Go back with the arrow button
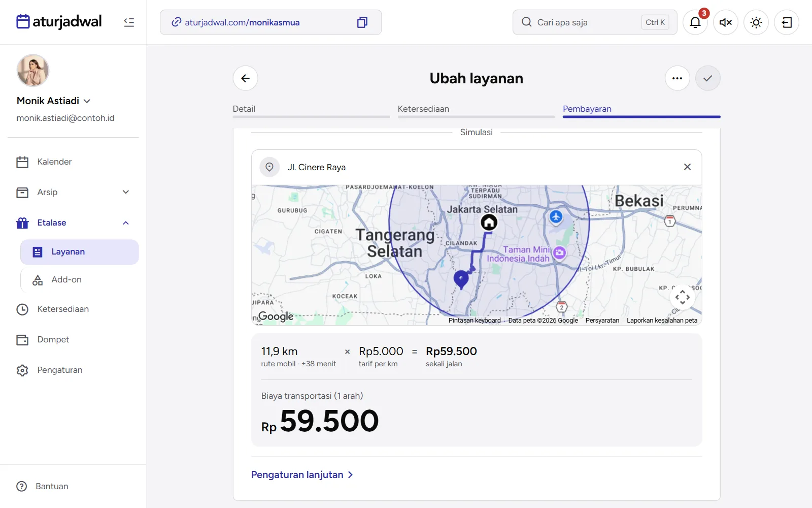This screenshot has height=508, width=812. (x=246, y=78)
